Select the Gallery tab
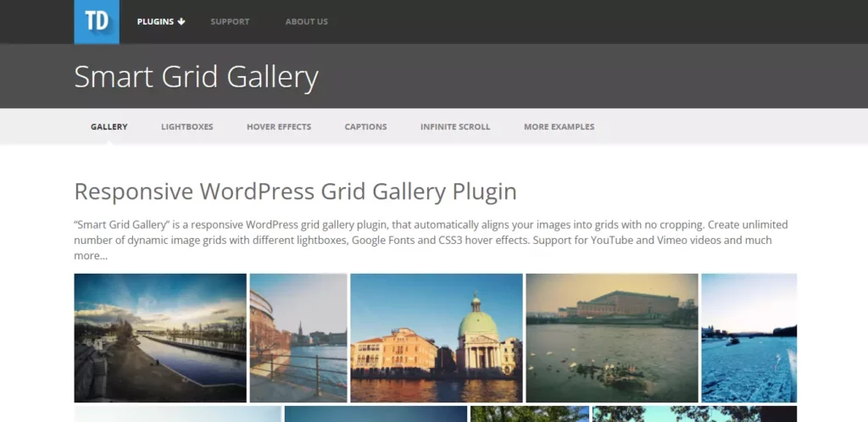The height and width of the screenshot is (422, 868). pyautogui.click(x=109, y=127)
